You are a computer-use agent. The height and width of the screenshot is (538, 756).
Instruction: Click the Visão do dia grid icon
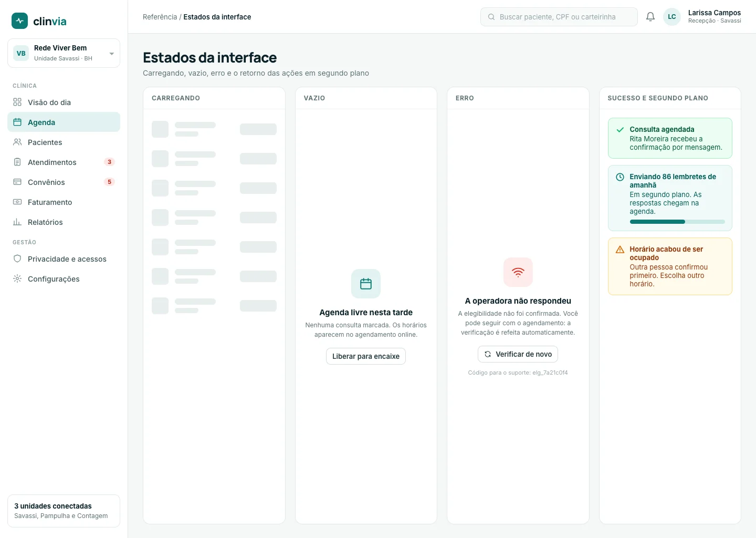(x=17, y=102)
